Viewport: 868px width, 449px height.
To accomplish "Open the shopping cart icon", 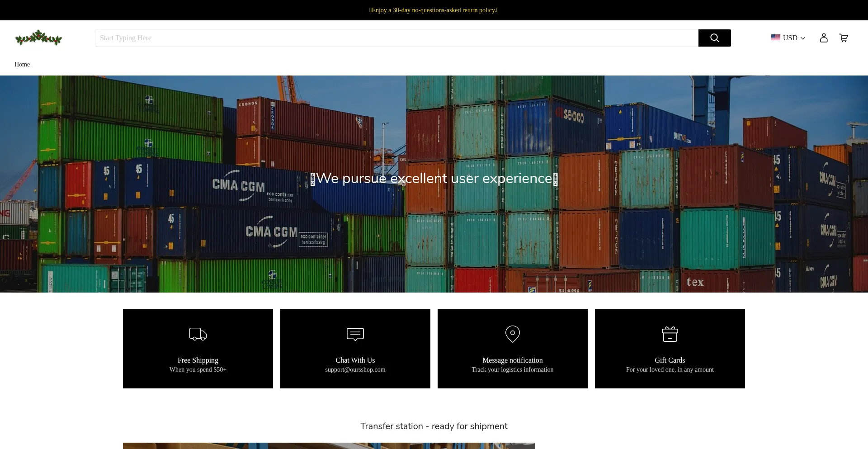I will (x=844, y=38).
